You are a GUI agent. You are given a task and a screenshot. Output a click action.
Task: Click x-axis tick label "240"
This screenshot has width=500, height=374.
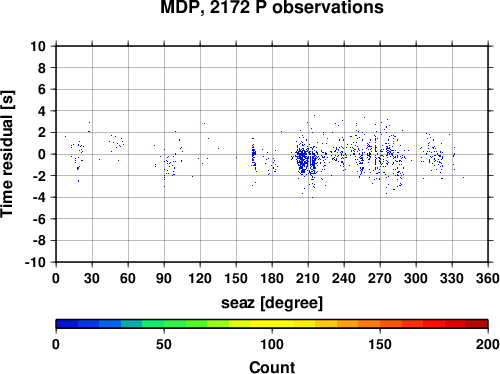344,278
